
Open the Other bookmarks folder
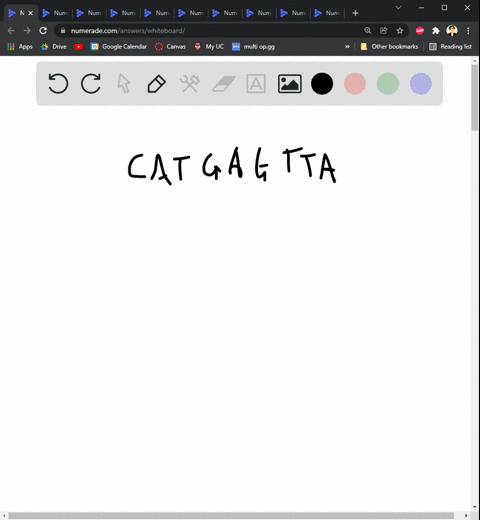389,47
